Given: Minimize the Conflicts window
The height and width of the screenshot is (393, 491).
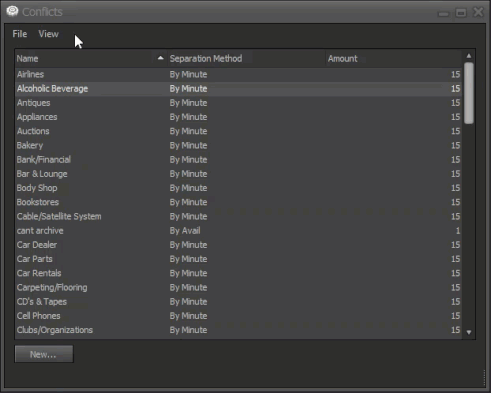Looking at the screenshot, I should [x=443, y=13].
